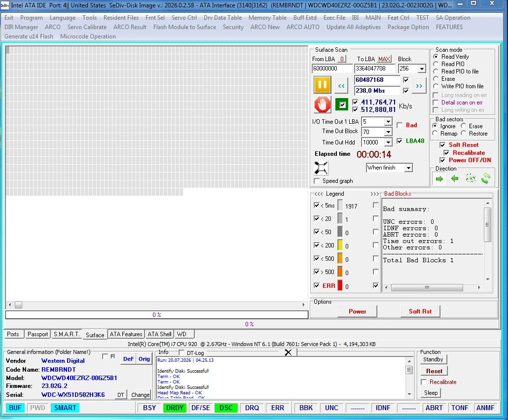The width and height of the screenshot is (508, 420).
Task: Click the DSC status indicator
Action: coord(226,408)
